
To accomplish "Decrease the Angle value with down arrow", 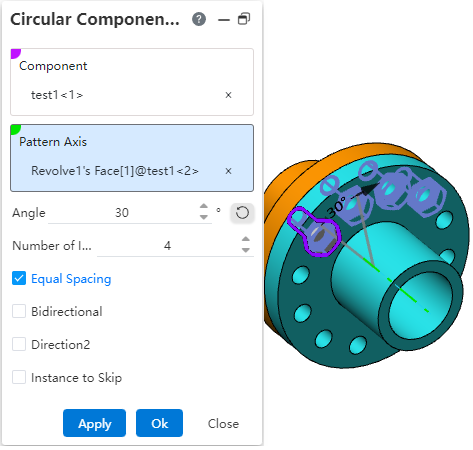I will click(204, 217).
